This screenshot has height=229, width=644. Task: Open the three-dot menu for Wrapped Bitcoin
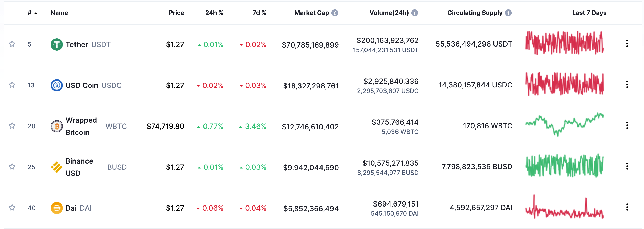[x=627, y=125]
